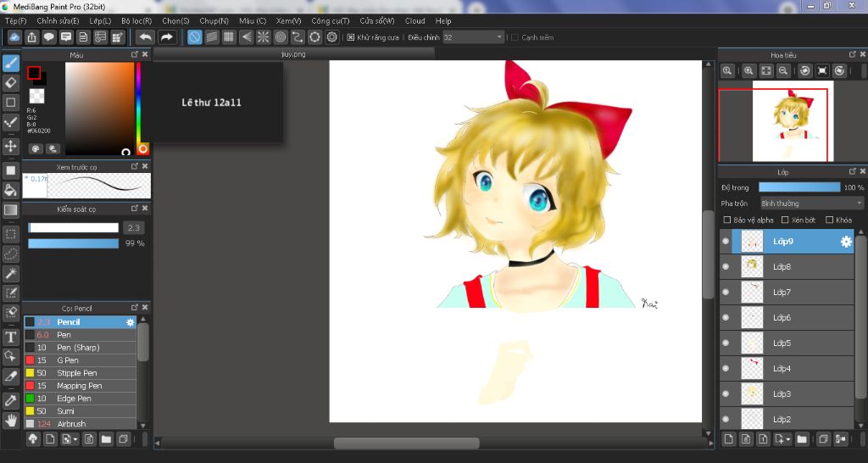Click foreground color swatch

tap(34, 73)
